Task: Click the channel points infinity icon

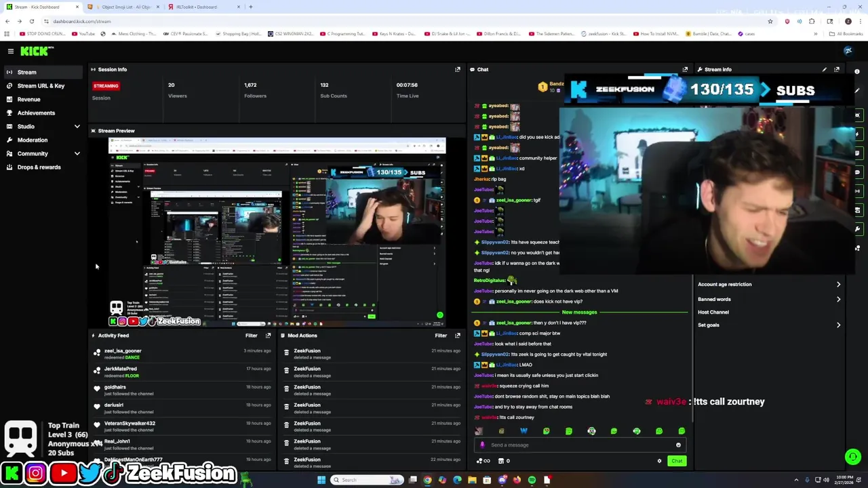Action: click(484, 461)
